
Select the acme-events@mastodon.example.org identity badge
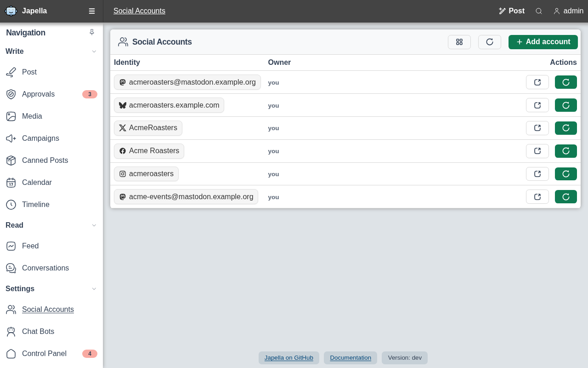186,197
